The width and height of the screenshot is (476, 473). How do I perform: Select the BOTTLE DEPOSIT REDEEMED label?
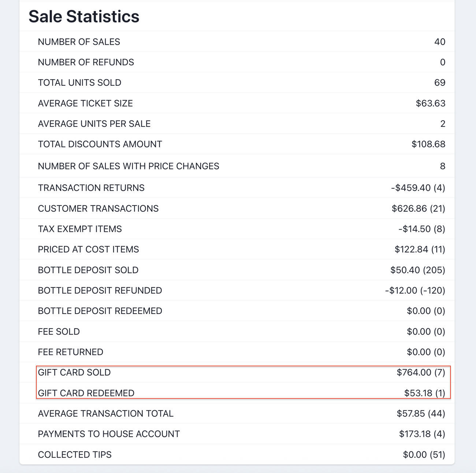click(x=100, y=311)
